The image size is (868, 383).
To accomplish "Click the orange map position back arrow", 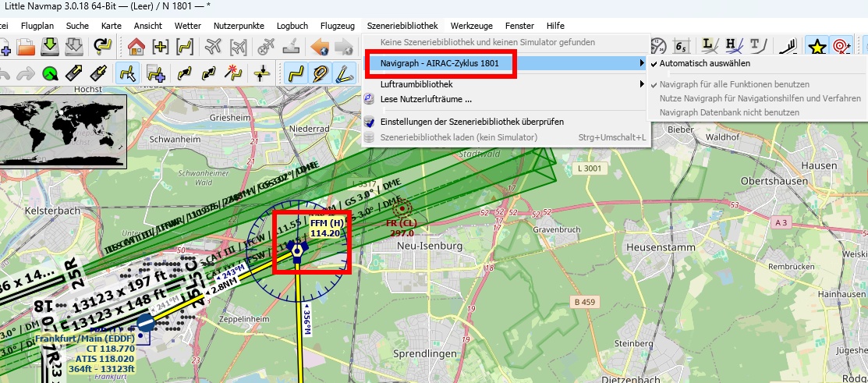I will tap(320, 47).
